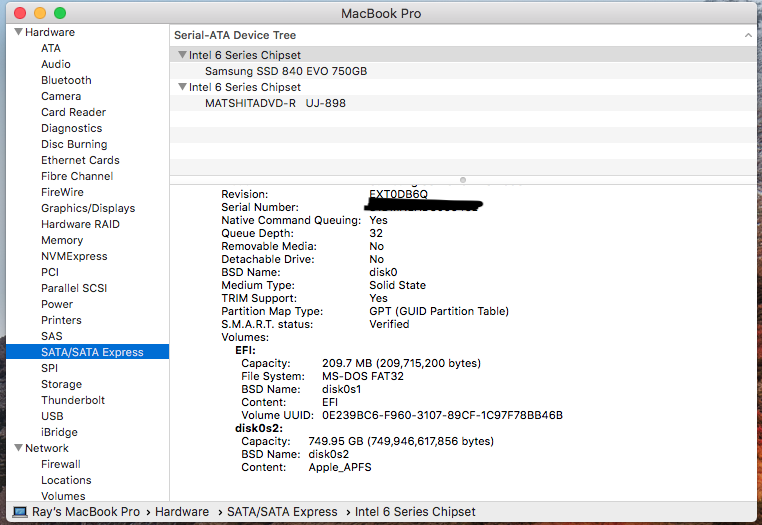Click the EXT0DB6Q revision value
Image resolution: width=762 pixels, height=525 pixels.
tap(398, 194)
